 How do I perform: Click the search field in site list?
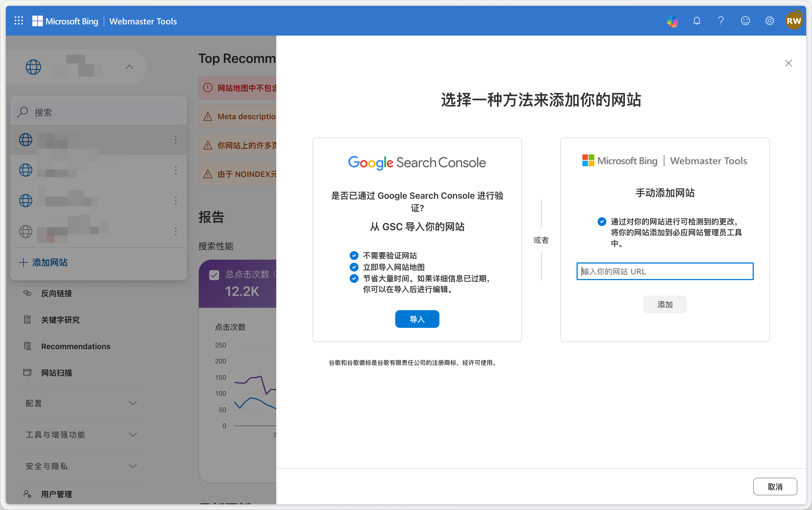click(99, 112)
